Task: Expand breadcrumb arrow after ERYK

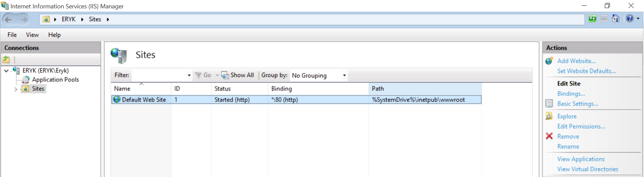Action: click(82, 19)
